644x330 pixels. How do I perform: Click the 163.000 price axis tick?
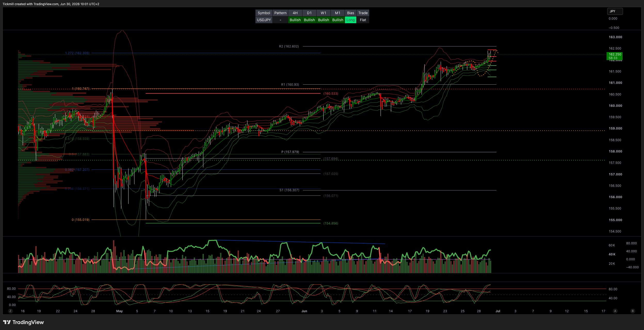(x=615, y=37)
